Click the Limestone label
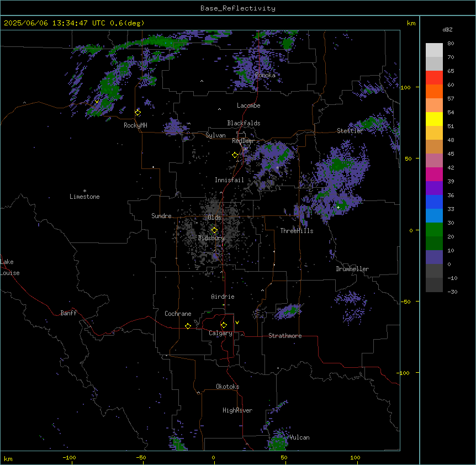Screen dimensions: 476x465 (84, 197)
